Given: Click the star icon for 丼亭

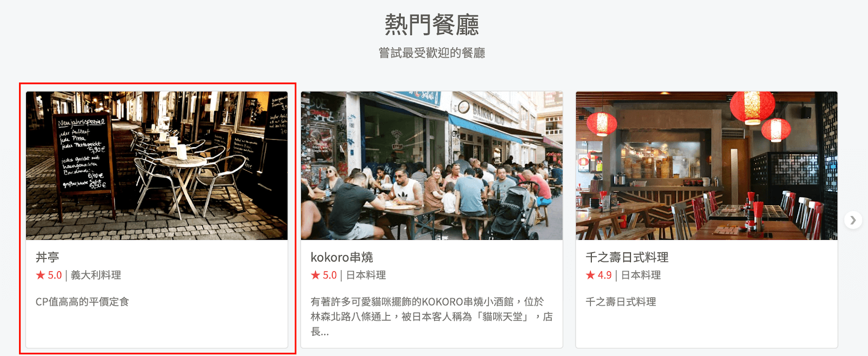Looking at the screenshot, I should [x=41, y=275].
